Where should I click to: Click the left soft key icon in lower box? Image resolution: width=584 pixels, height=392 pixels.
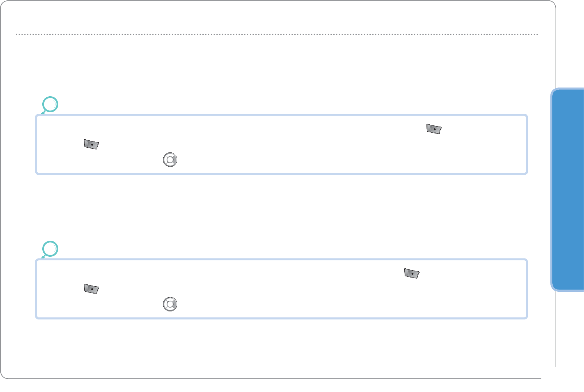92,289
